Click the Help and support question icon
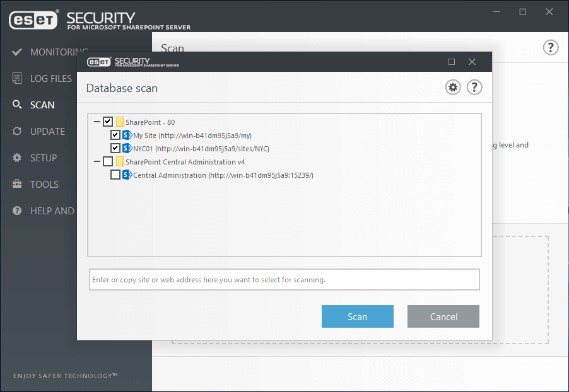The image size is (569, 392). click(x=16, y=210)
